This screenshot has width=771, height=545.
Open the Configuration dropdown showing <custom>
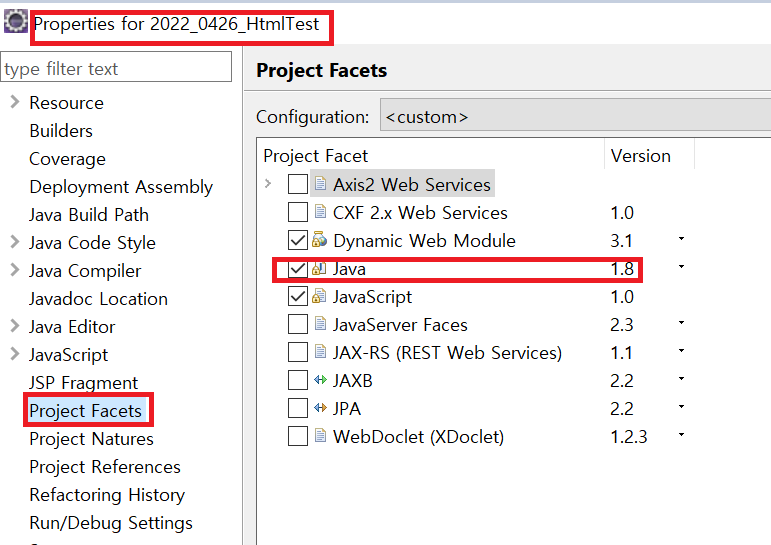(x=575, y=115)
